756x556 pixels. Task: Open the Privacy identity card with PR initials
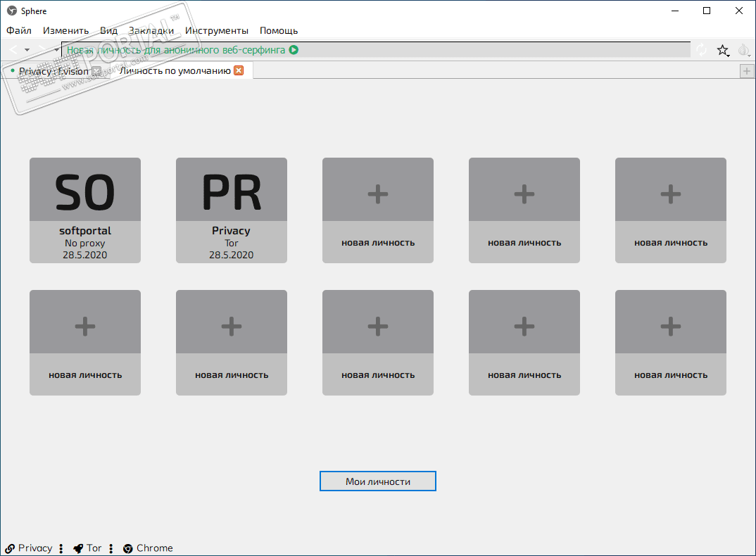[232, 210]
